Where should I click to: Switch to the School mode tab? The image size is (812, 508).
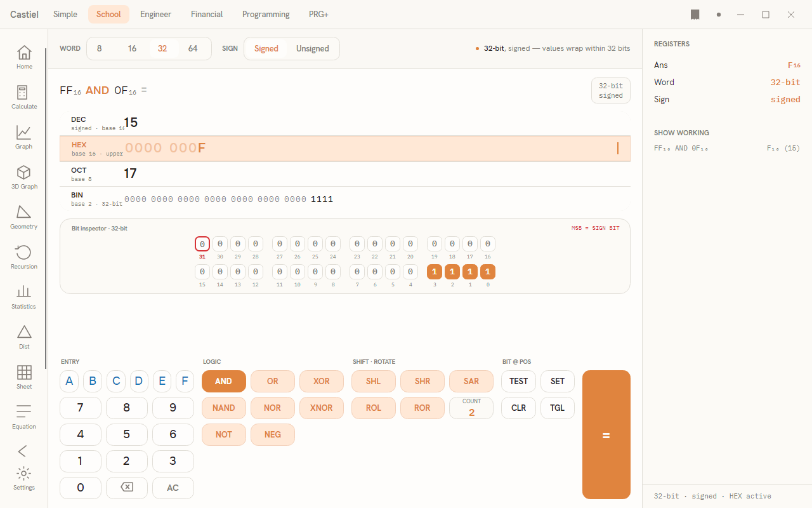click(x=108, y=14)
